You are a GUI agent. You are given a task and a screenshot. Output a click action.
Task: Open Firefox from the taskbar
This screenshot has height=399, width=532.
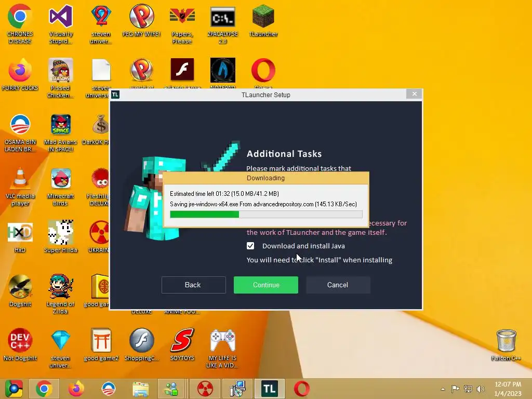pos(76,389)
